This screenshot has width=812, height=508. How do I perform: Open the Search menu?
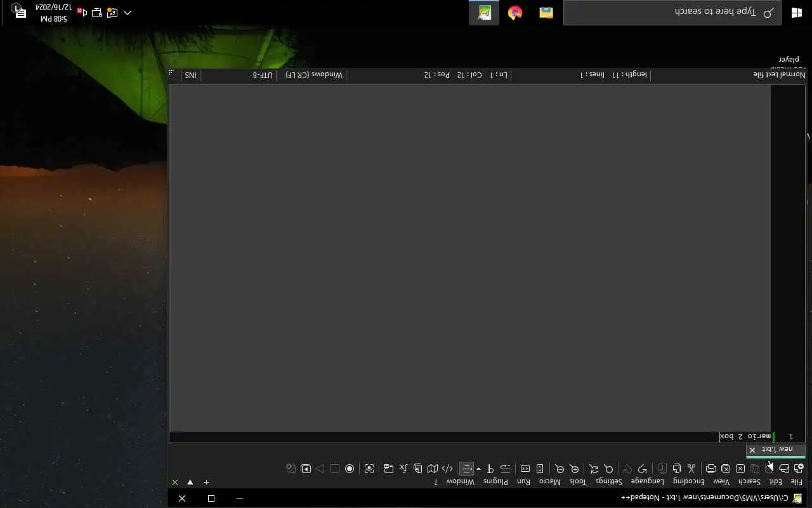[749, 481]
